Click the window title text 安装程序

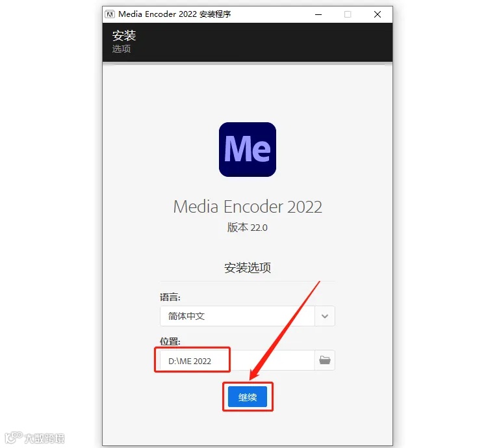pyautogui.click(x=215, y=14)
